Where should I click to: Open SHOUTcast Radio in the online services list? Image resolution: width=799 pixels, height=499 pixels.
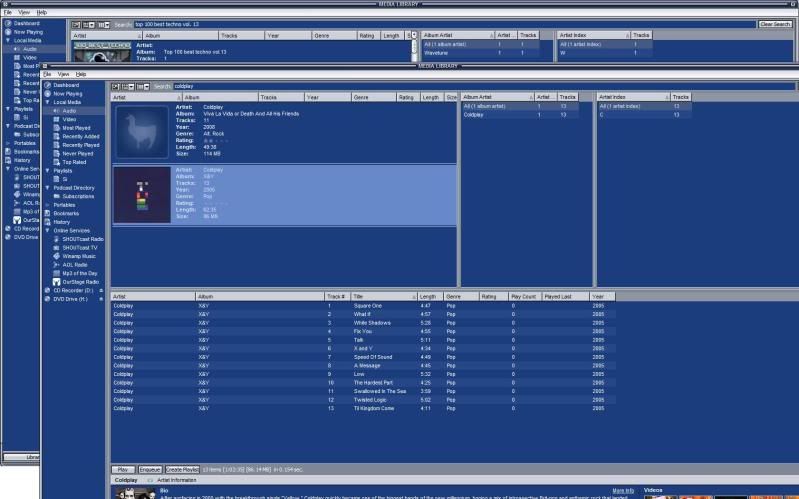tap(83, 238)
